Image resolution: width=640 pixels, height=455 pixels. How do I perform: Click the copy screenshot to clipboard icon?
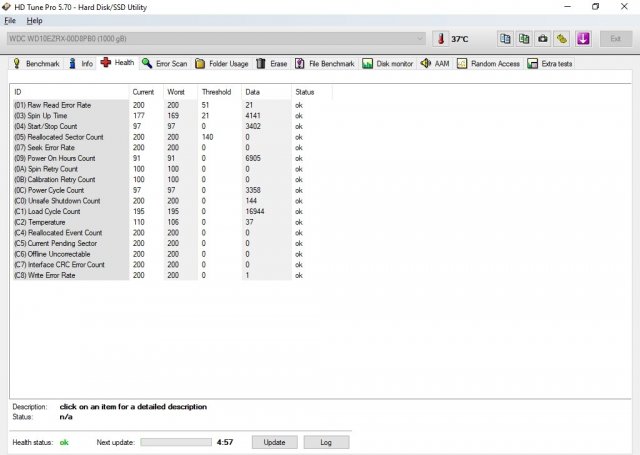click(x=525, y=39)
